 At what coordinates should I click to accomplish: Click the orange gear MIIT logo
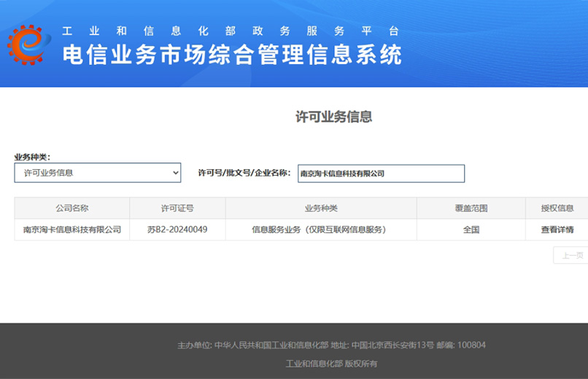[x=29, y=44]
